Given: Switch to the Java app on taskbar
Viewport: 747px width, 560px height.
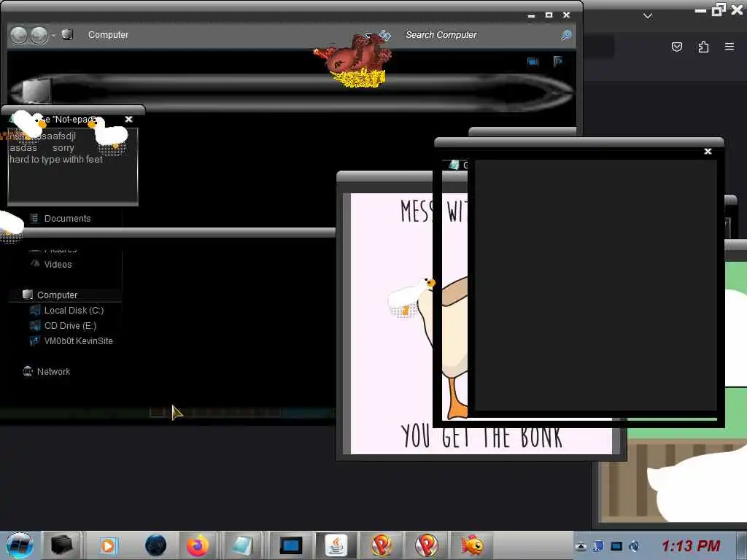Looking at the screenshot, I should pos(336,545).
